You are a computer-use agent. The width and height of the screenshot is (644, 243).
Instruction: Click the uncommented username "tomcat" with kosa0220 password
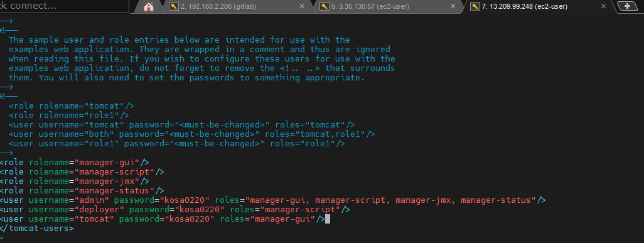tap(94, 219)
